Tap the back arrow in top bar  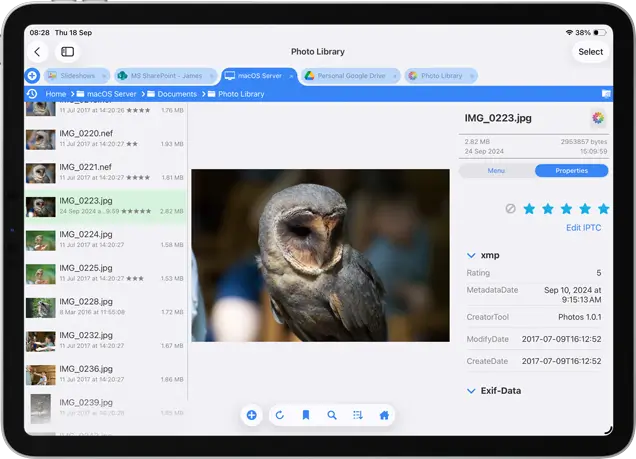[38, 52]
